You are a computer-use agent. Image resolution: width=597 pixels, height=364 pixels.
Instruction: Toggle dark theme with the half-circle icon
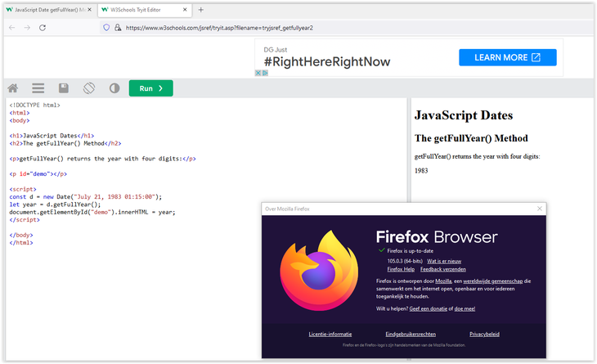coord(114,88)
